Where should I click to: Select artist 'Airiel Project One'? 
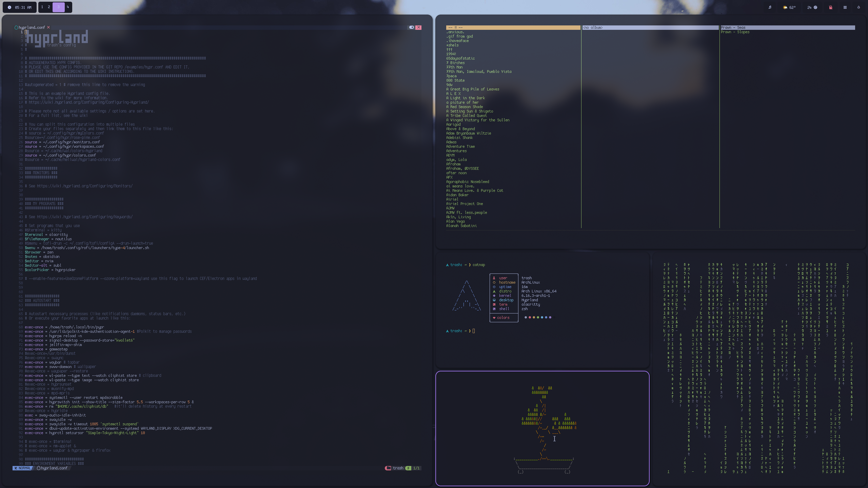(465, 204)
